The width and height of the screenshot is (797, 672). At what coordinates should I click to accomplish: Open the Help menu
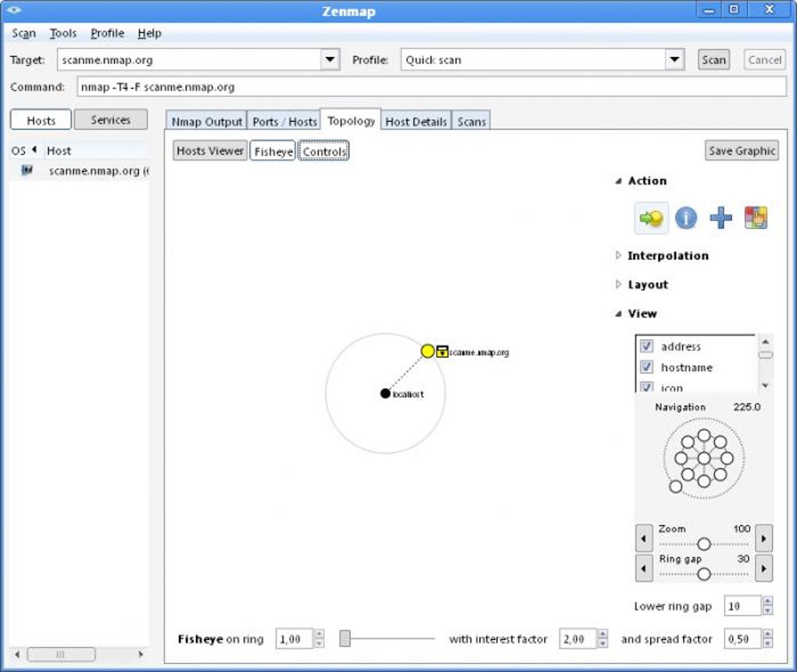click(x=149, y=34)
